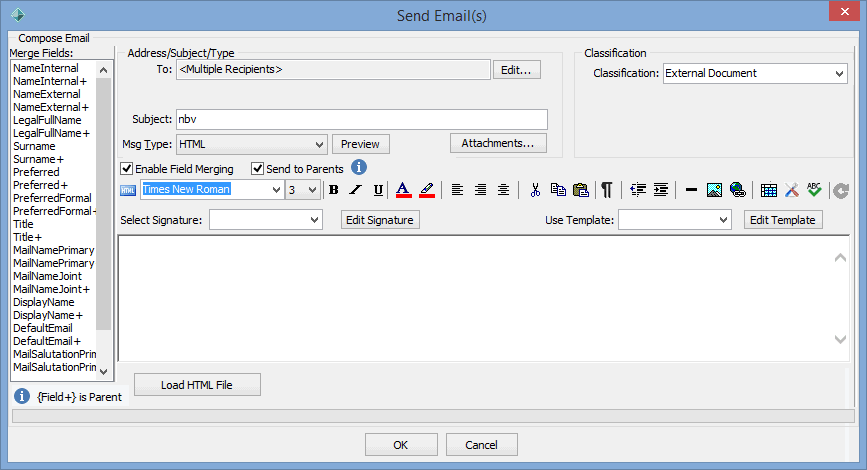Insert a hyperlink with globe icon
Screen dimensions: 867x470
(x=738, y=190)
